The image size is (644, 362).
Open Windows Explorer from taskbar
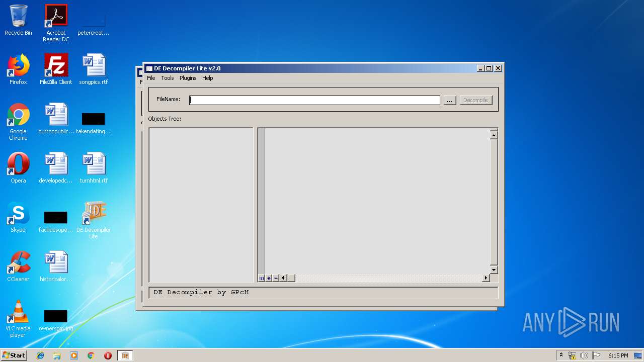(57, 355)
